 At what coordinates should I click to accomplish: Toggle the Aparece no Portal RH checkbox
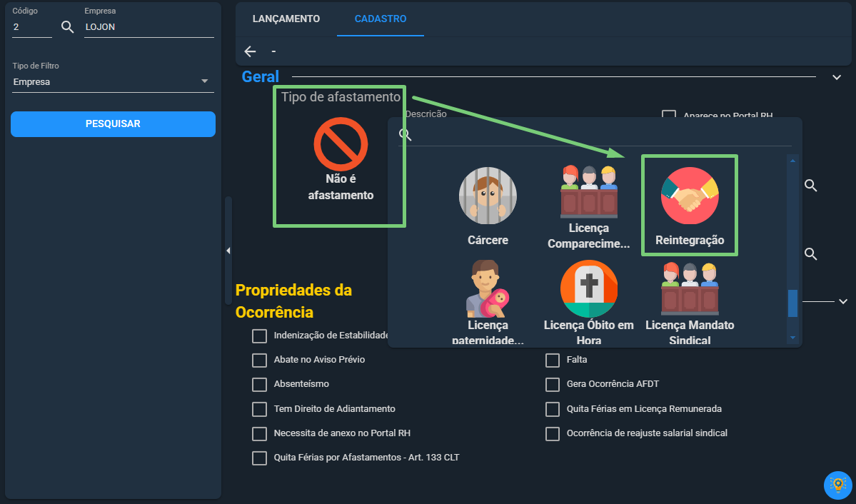(x=669, y=114)
